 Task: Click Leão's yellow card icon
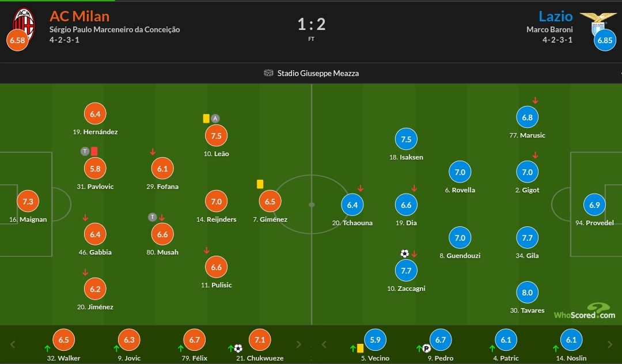206,118
